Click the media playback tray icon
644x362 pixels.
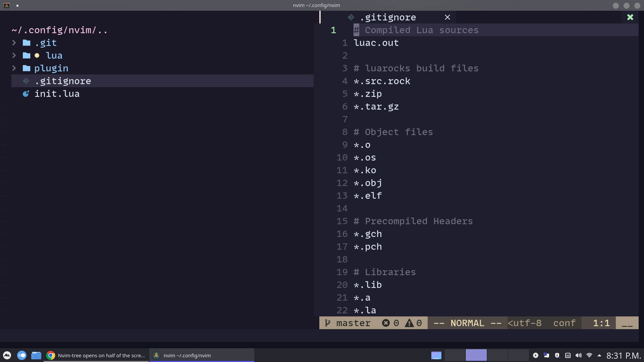tap(536, 355)
